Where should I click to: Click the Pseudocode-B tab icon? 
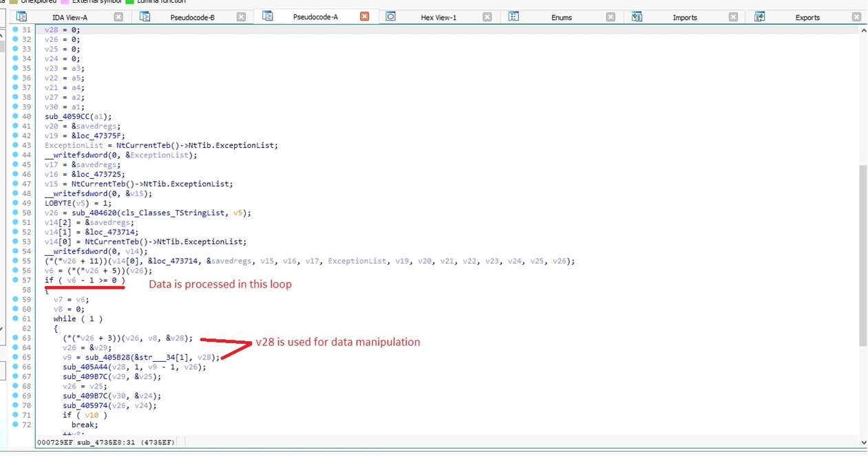145,17
